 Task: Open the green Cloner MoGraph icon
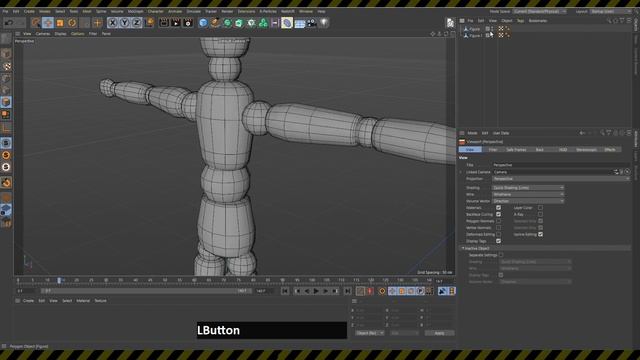tap(251, 23)
